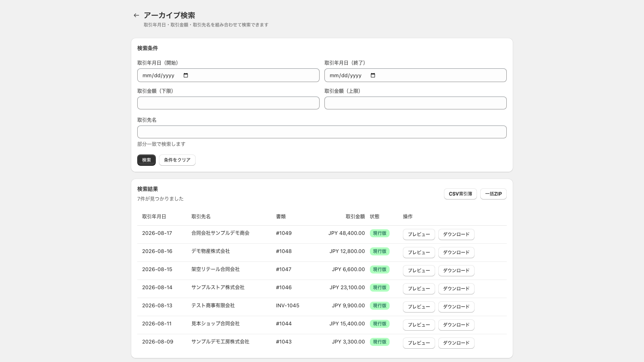Click the アーカイブ検索 page title

click(x=169, y=15)
